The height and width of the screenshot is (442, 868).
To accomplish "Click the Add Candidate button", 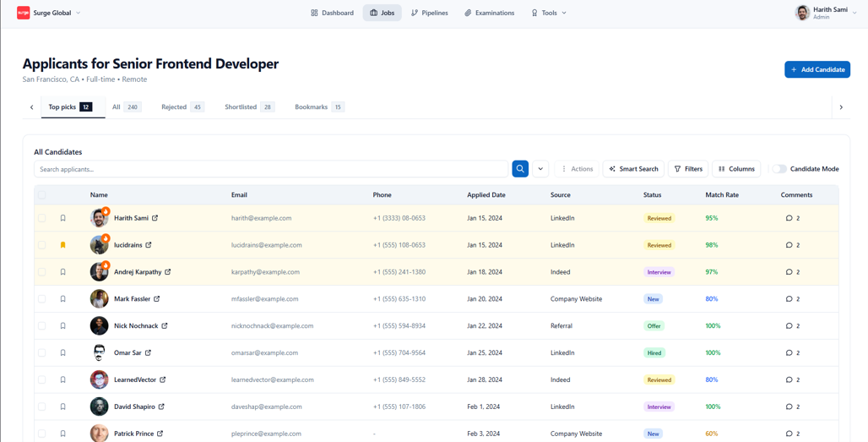I will pos(816,69).
